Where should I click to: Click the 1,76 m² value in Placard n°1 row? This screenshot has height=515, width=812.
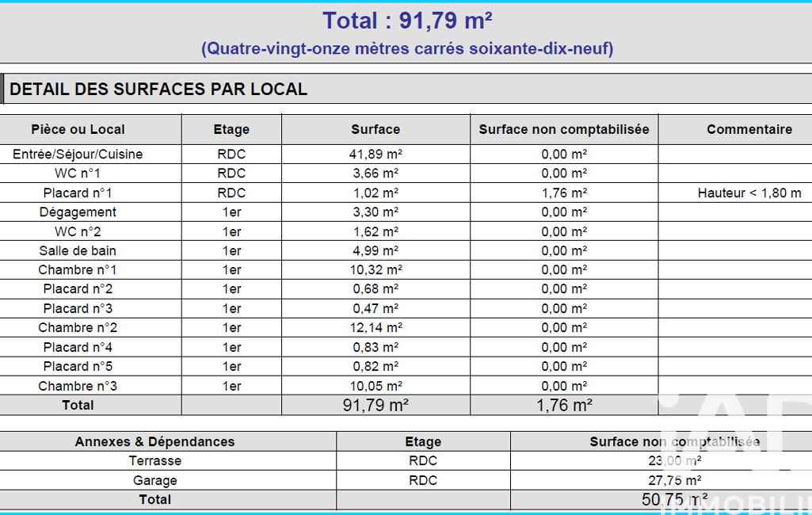[x=563, y=193]
